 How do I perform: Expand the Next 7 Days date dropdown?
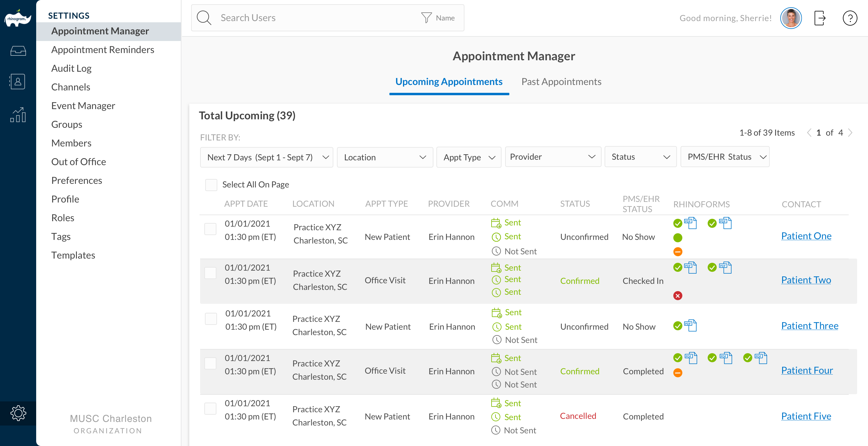(266, 157)
